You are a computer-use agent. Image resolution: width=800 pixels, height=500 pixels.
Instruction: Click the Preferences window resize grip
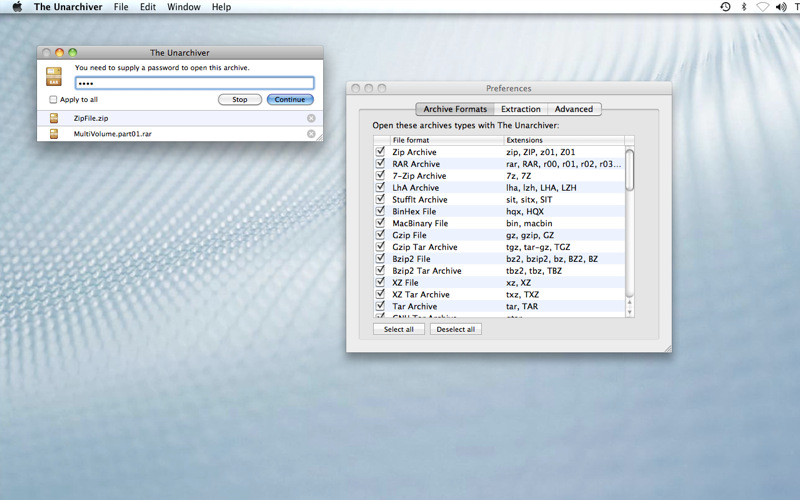[x=667, y=348]
